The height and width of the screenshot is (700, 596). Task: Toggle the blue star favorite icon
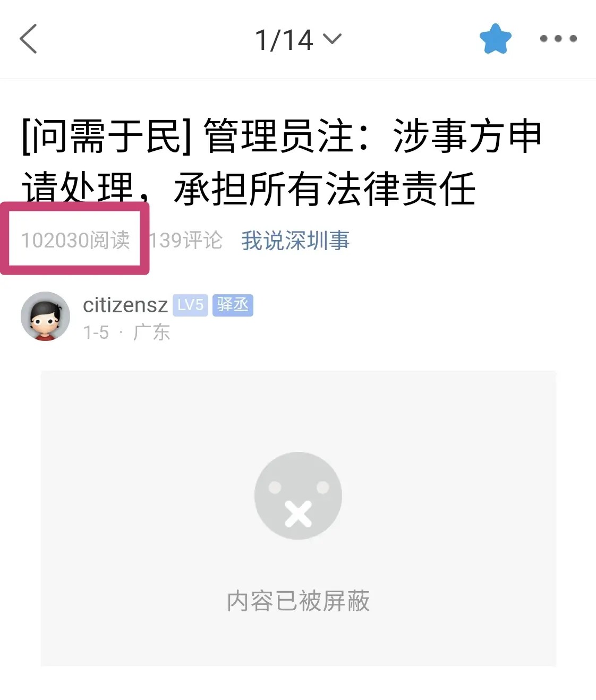tap(495, 39)
